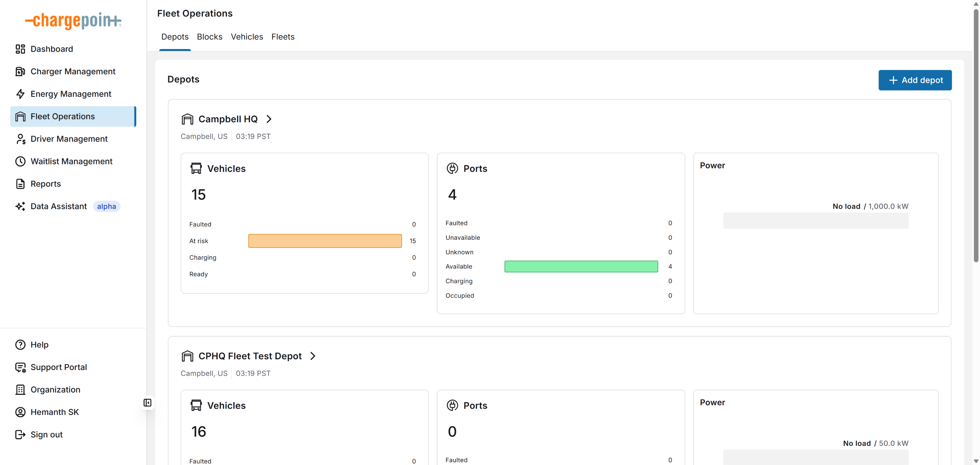Expand Campbell HQ depot chevron
This screenshot has width=980, height=465.
(269, 119)
